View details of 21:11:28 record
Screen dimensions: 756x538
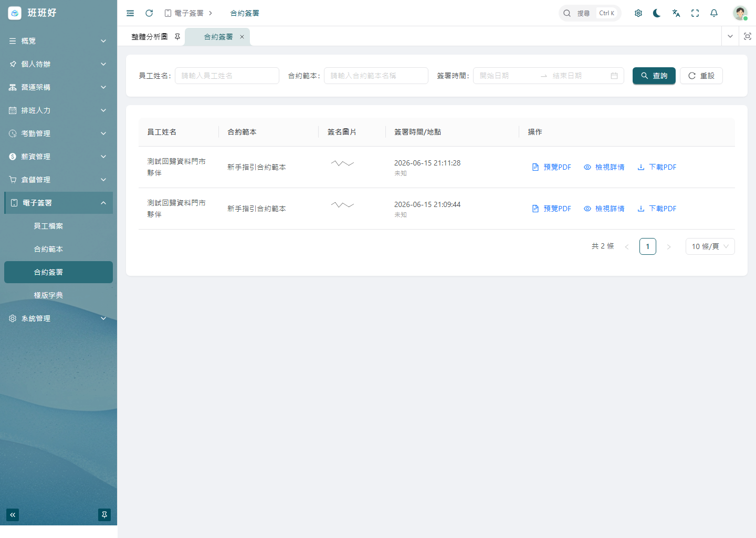[x=604, y=167]
